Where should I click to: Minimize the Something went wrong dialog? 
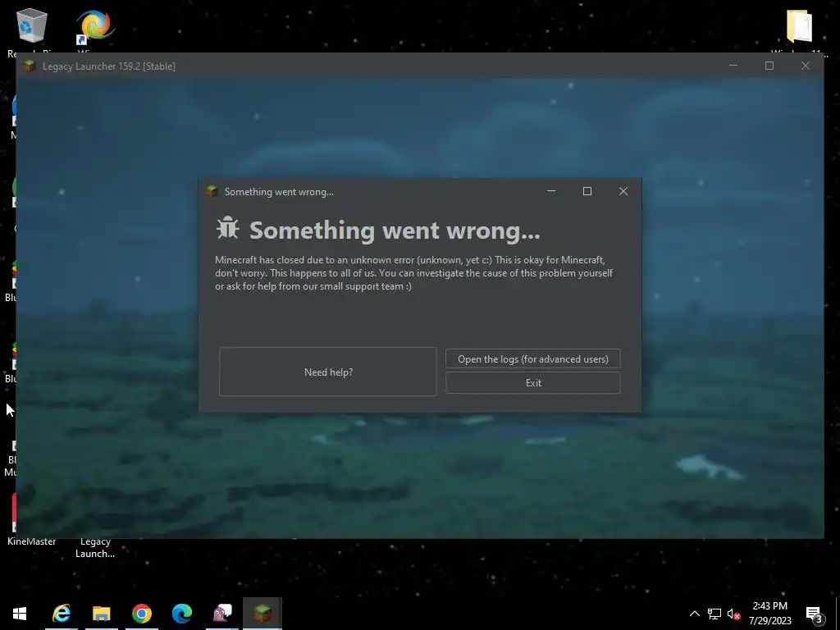tap(551, 191)
